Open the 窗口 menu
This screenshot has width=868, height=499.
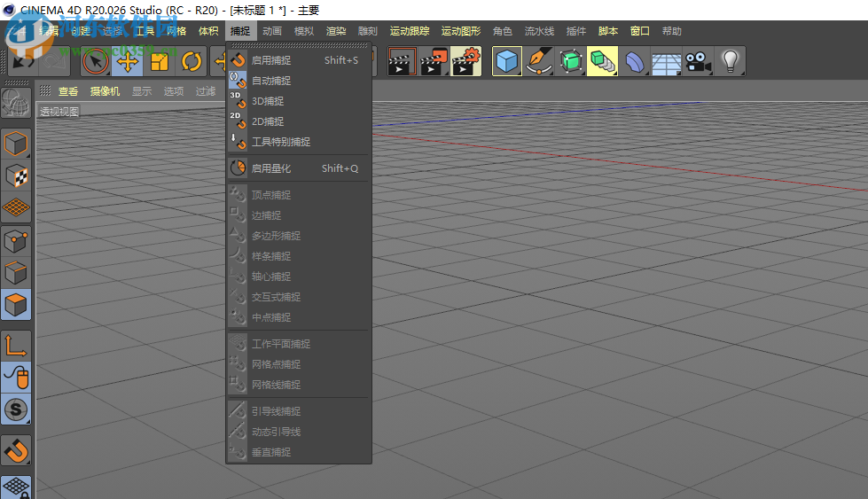pos(640,31)
